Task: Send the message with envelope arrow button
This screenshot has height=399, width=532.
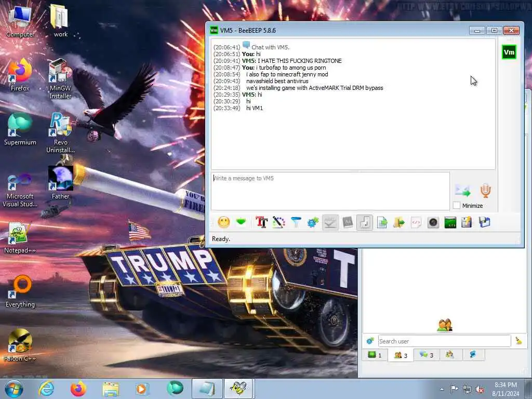Action: (x=463, y=191)
